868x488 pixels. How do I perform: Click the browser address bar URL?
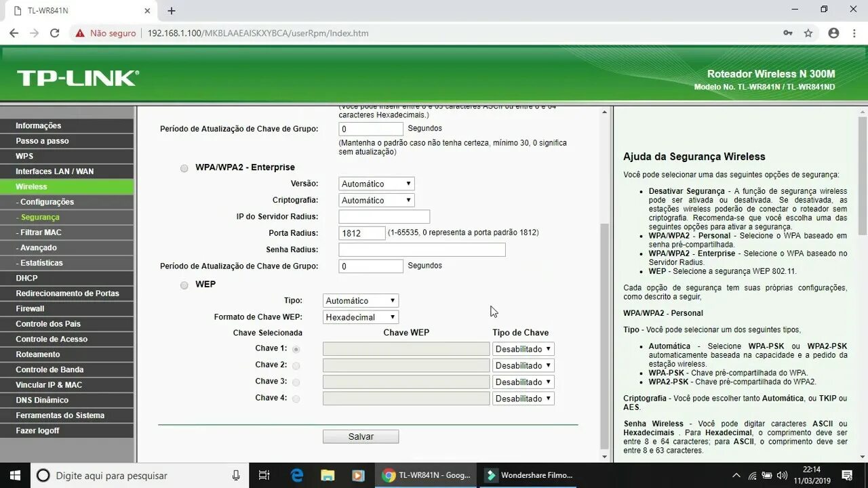coord(258,33)
